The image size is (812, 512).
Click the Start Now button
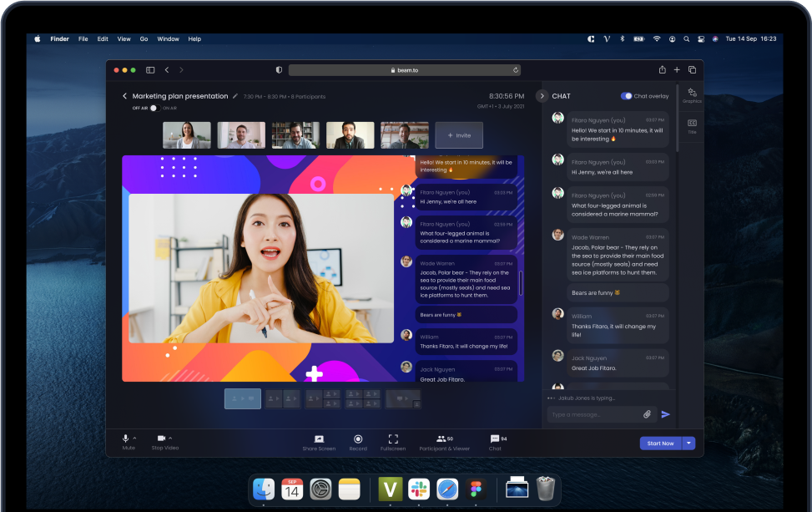point(661,443)
